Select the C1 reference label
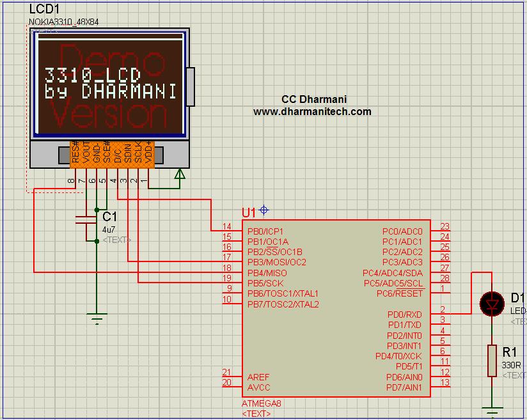Image resolution: width=527 pixels, height=420 pixels. [109, 217]
